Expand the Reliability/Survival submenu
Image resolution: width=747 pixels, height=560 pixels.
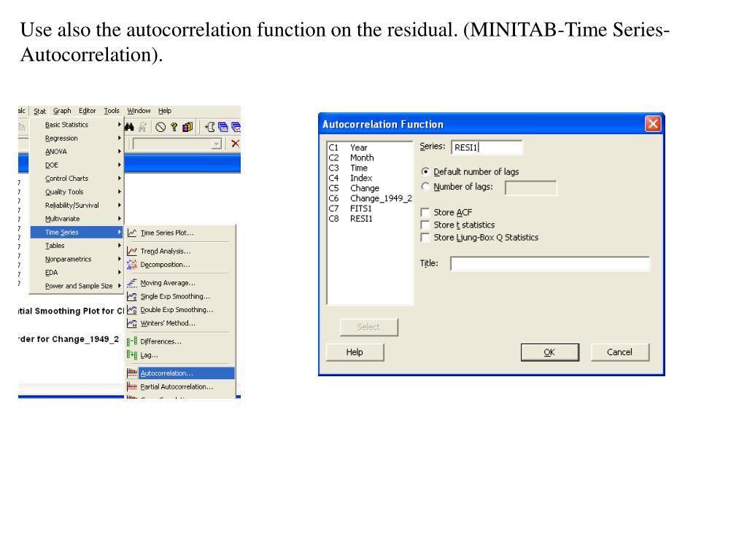(x=76, y=205)
